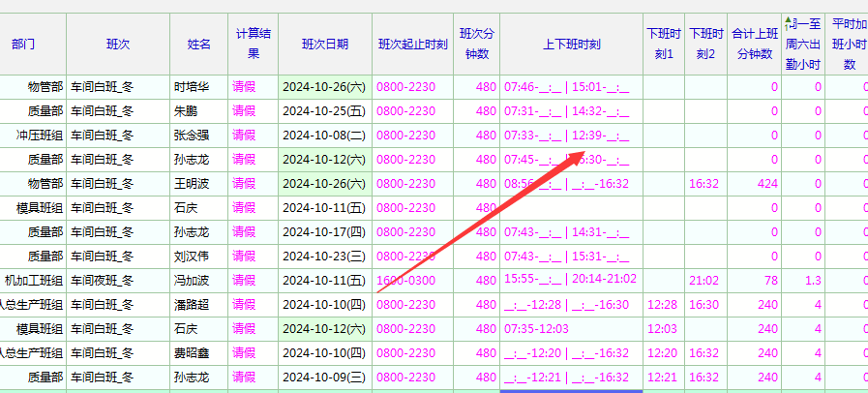The image size is (868, 393).
Task: Click the 下班时刻1 column header
Action: [664, 45]
